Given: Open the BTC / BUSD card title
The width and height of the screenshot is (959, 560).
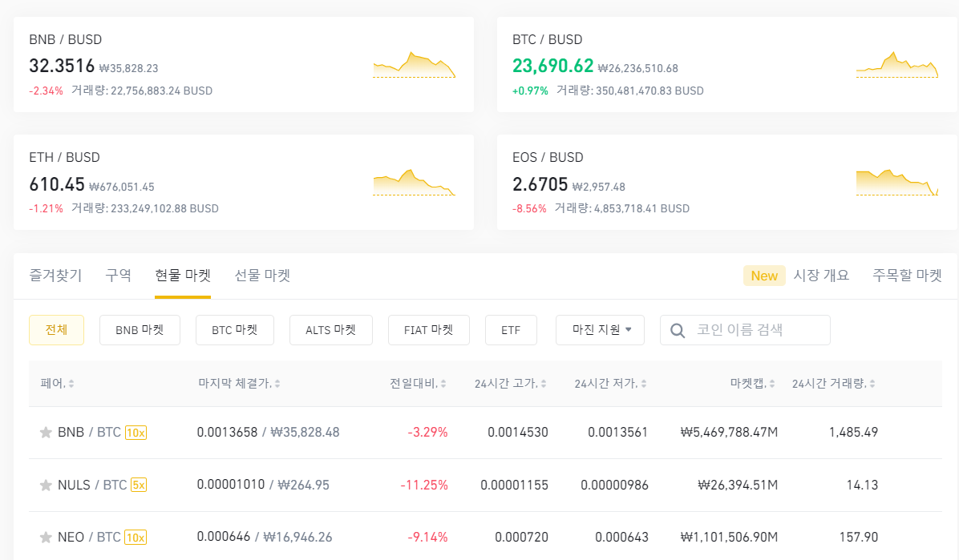Looking at the screenshot, I should [548, 40].
